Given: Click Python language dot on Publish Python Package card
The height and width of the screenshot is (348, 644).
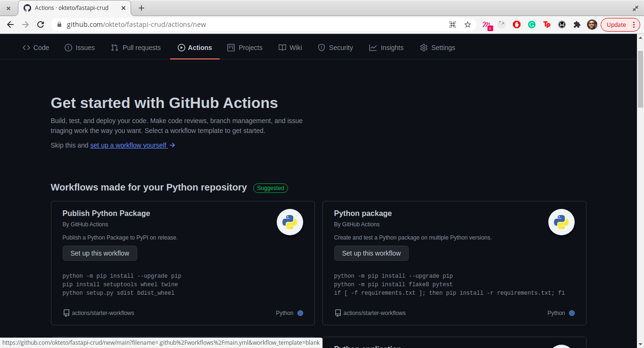Looking at the screenshot, I should (x=300, y=313).
